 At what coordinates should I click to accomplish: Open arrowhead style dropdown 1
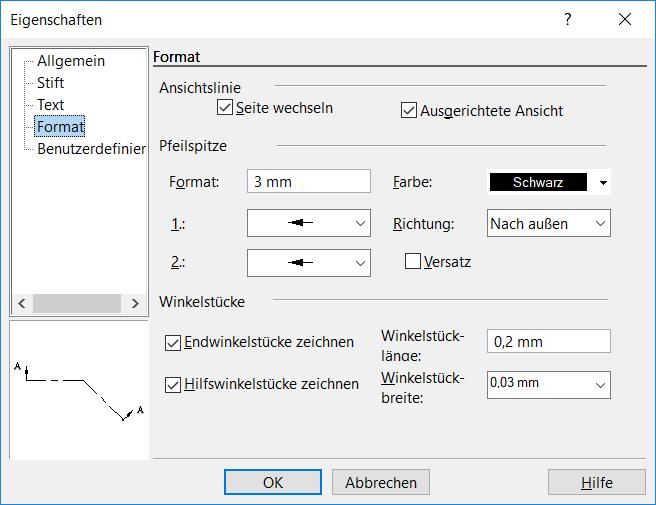(309, 223)
